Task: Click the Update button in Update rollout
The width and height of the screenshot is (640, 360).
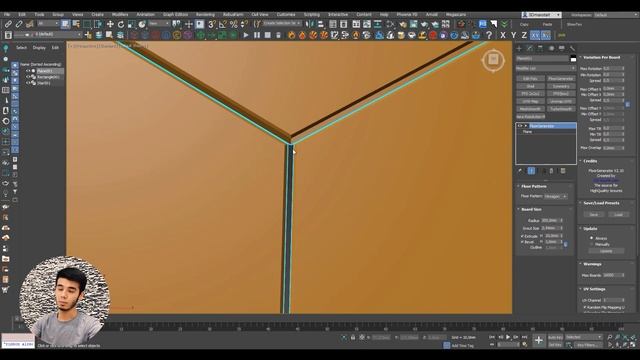Action: pyautogui.click(x=606, y=251)
